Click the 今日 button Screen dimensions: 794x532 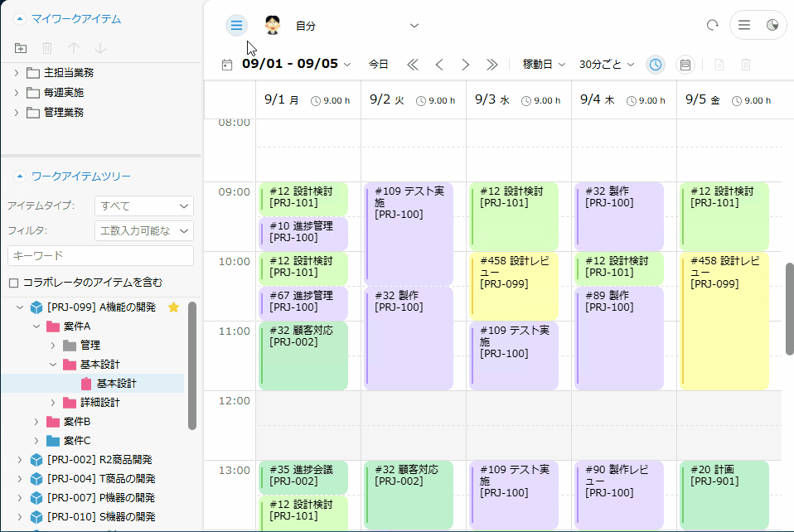378,65
